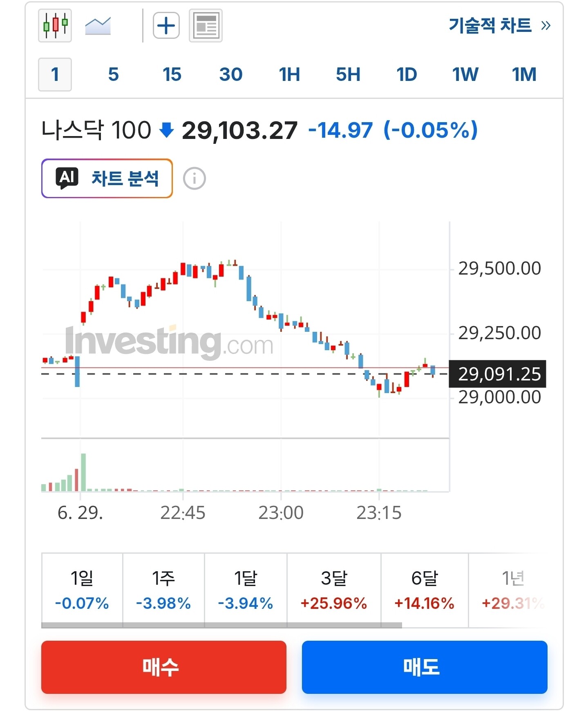The width and height of the screenshot is (588, 711).
Task: Select the 5 minute interval
Action: (114, 74)
